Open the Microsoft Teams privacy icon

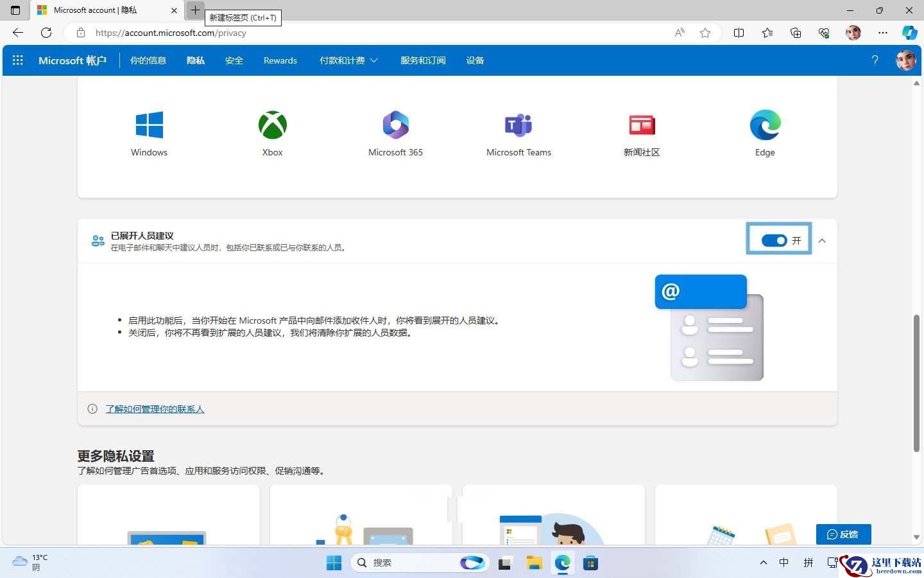pyautogui.click(x=518, y=125)
